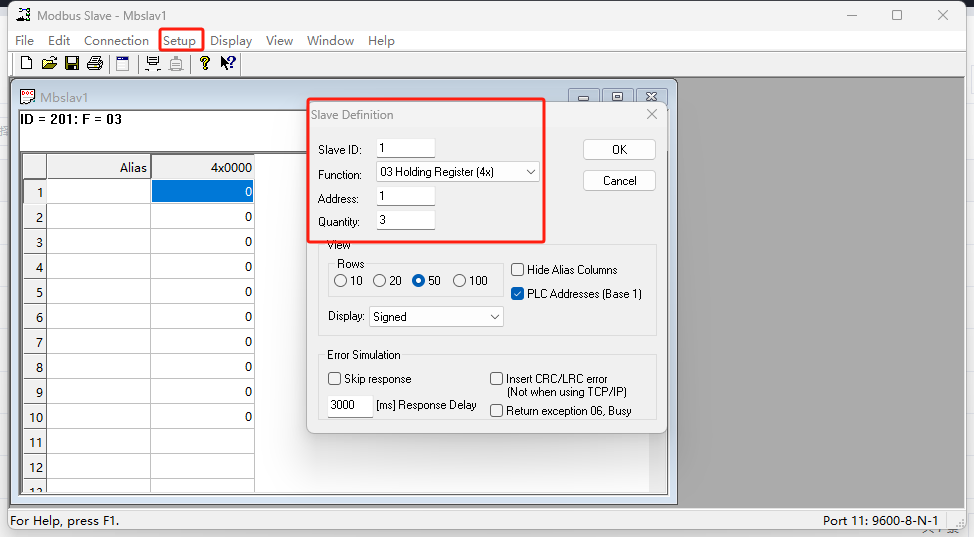Click the Open file folder icon
The width and height of the screenshot is (974, 537).
[x=49, y=64]
